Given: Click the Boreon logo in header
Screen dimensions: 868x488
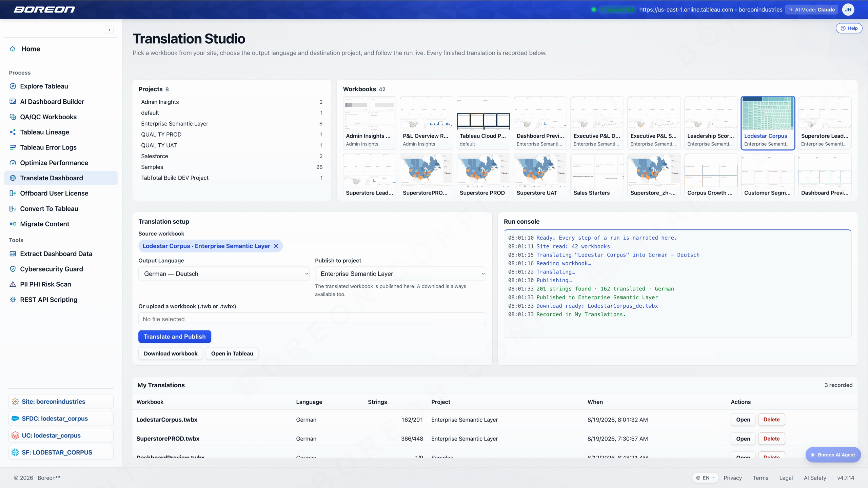Looking at the screenshot, I should pos(44,9).
